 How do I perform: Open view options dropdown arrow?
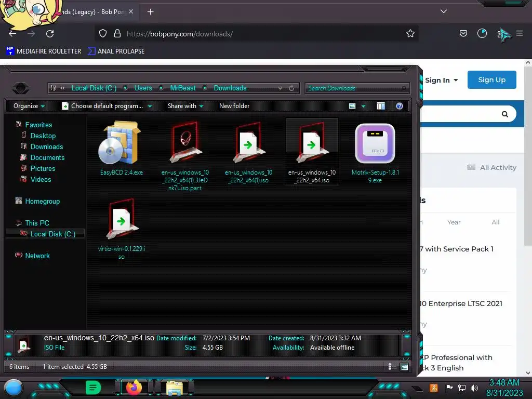coord(363,106)
